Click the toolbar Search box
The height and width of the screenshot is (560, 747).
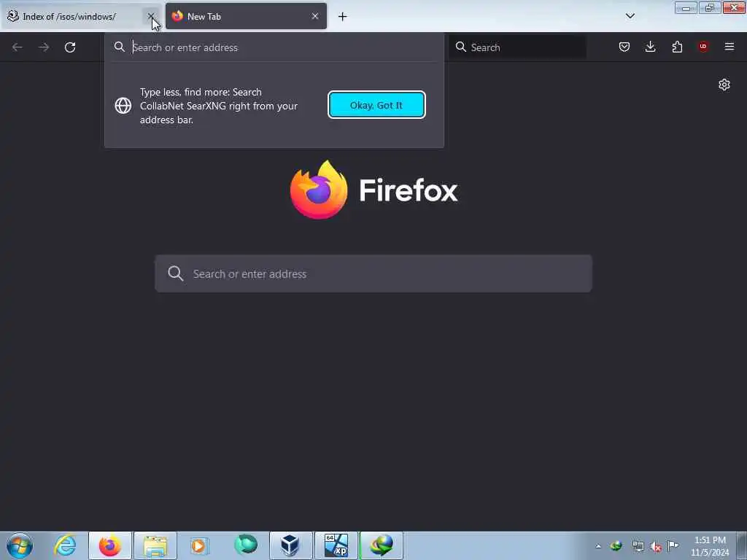(x=517, y=47)
